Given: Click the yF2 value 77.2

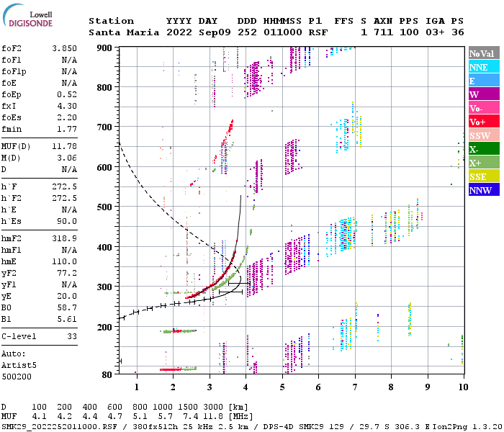Looking at the screenshot, I should pyautogui.click(x=67, y=273).
